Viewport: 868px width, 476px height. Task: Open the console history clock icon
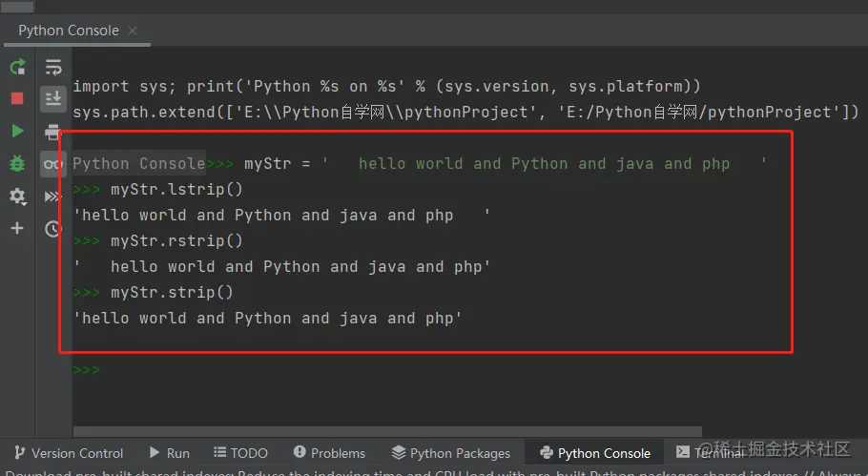[53, 228]
